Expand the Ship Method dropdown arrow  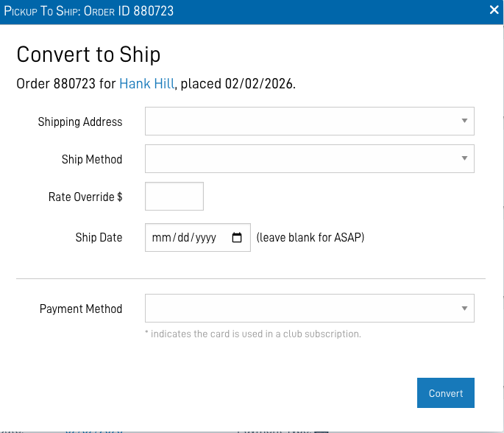pyautogui.click(x=464, y=158)
